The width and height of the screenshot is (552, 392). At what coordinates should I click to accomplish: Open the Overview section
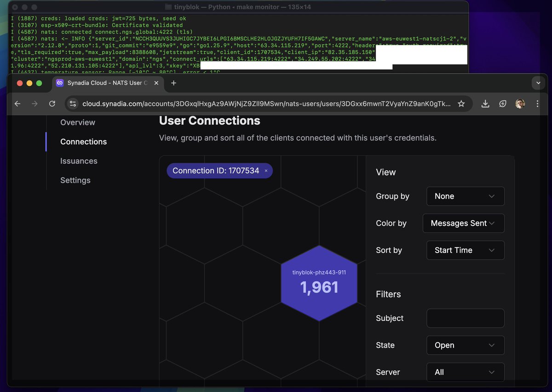(78, 122)
